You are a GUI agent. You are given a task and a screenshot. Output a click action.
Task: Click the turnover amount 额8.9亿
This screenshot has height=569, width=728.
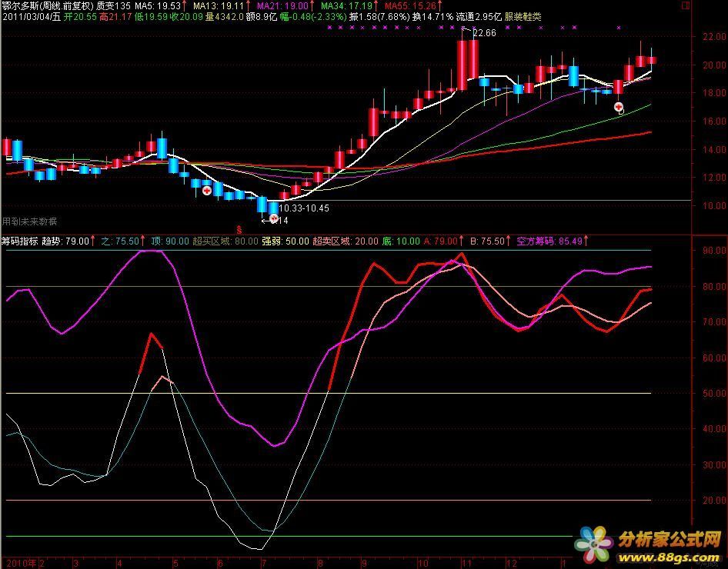(262, 17)
